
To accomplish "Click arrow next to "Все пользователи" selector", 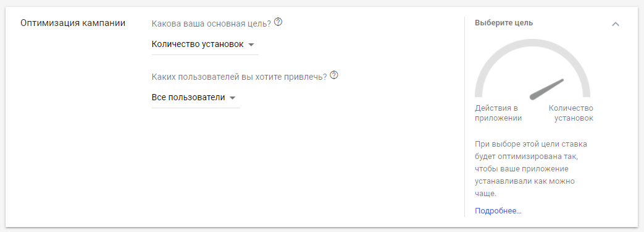I will [x=232, y=98].
